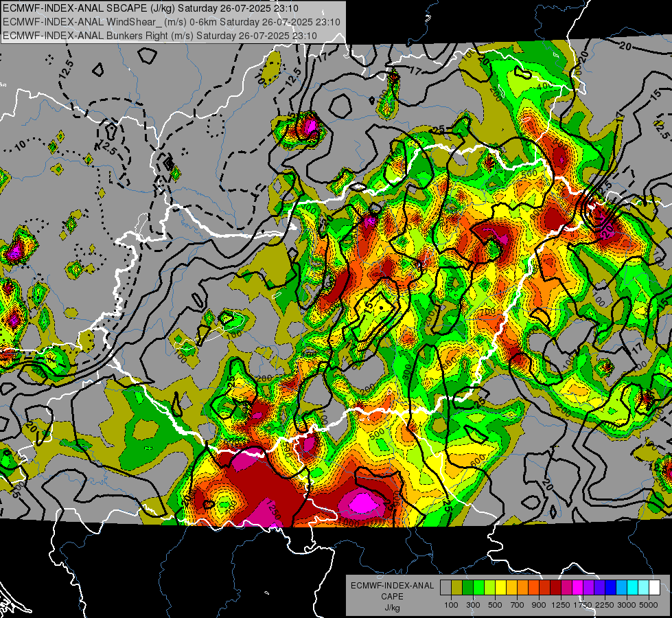Click the 3000 legend value
This screenshot has width=672, height=618.
[627, 605]
